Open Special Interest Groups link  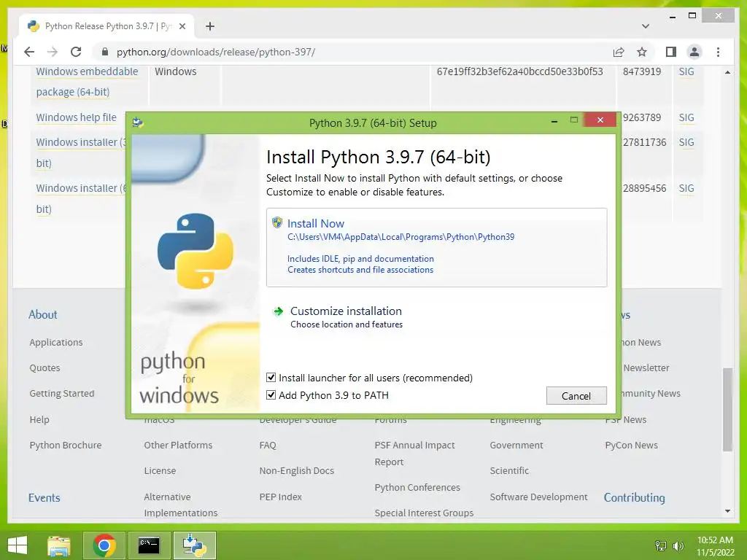point(424,513)
